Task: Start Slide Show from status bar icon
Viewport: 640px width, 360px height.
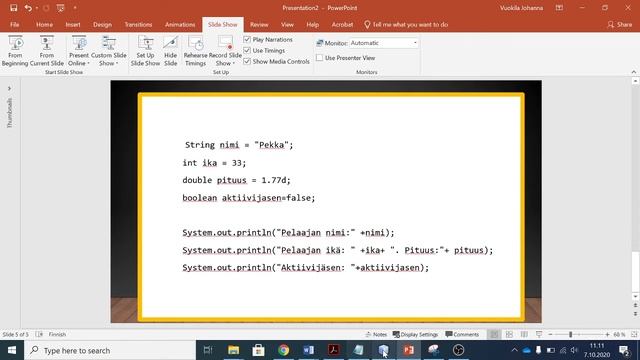Action: click(x=539, y=334)
